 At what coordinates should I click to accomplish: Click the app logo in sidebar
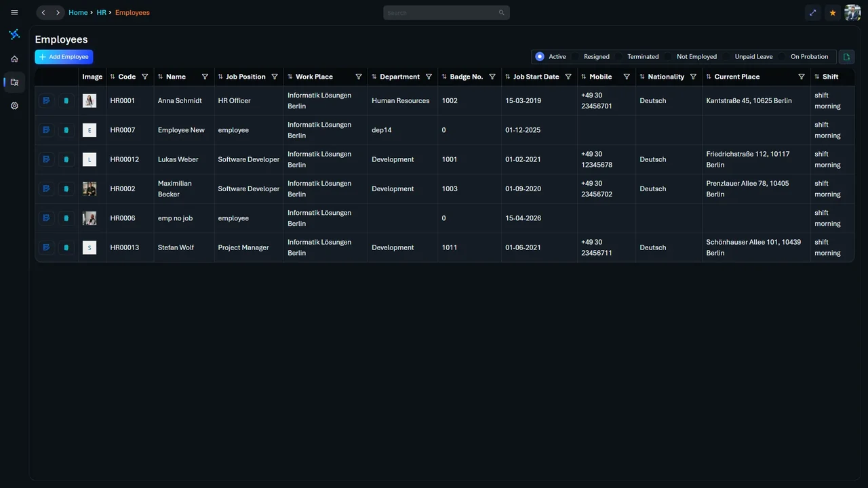(14, 35)
